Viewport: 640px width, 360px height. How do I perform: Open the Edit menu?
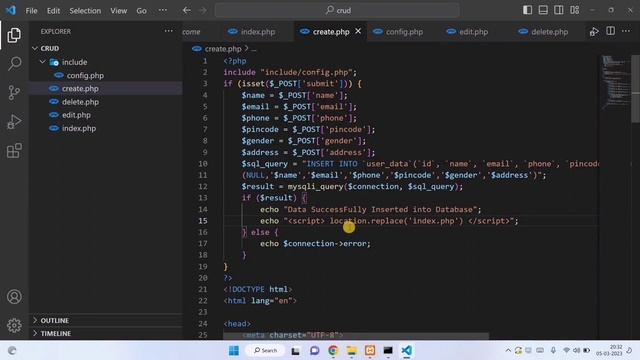pos(53,11)
